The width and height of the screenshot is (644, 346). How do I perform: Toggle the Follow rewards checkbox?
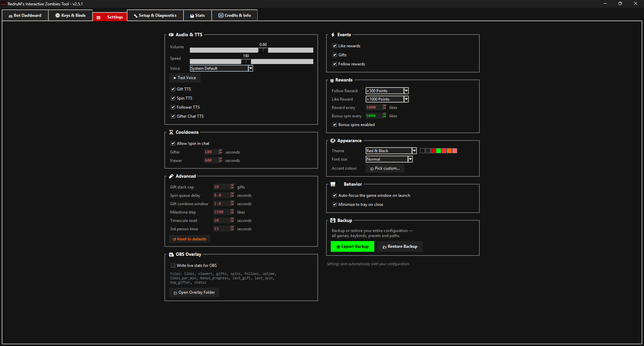(335, 64)
